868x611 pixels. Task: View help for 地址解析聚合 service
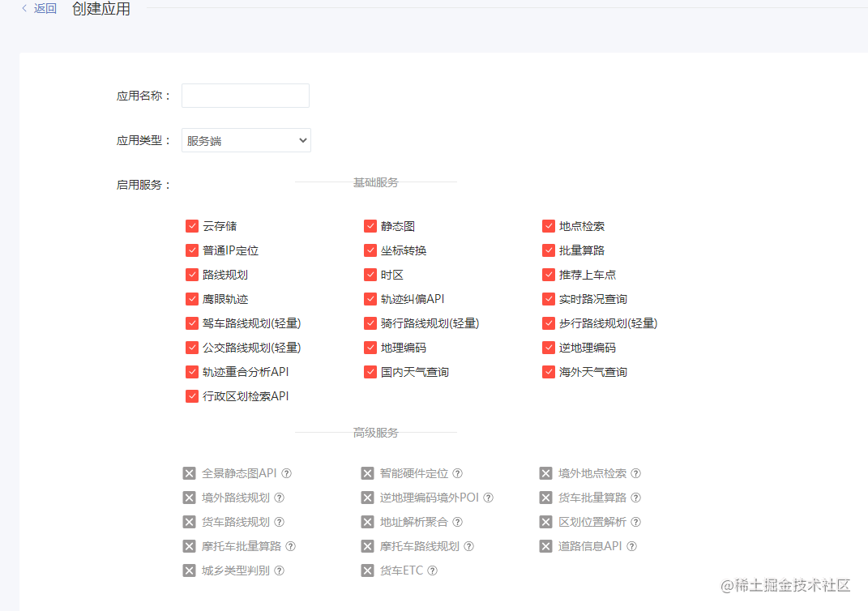click(x=459, y=522)
